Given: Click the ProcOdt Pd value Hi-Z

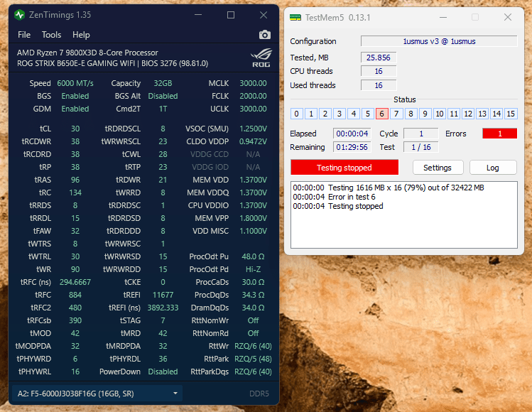Looking at the screenshot, I should (x=253, y=269).
